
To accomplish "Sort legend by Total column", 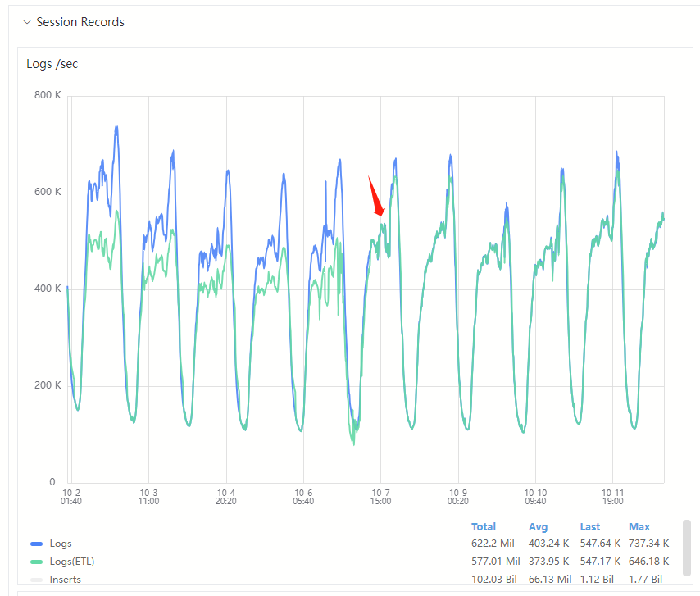I will 484,526.
